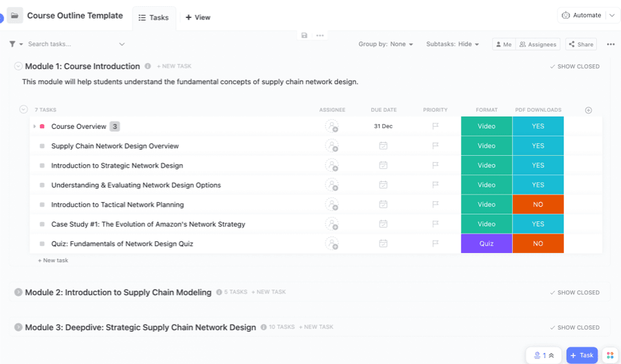This screenshot has width=621, height=364.
Task: Click the filter funnel icon
Action: tap(12, 44)
